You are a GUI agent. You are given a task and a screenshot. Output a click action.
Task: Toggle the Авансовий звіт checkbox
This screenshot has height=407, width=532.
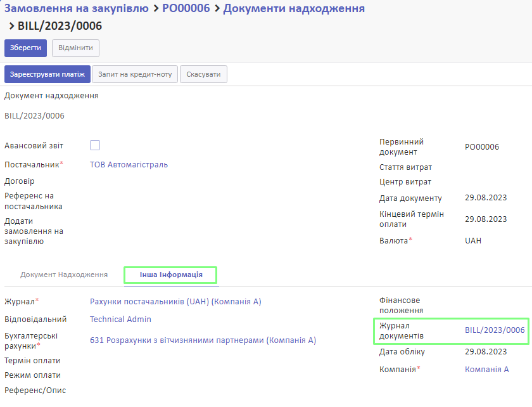click(95, 145)
